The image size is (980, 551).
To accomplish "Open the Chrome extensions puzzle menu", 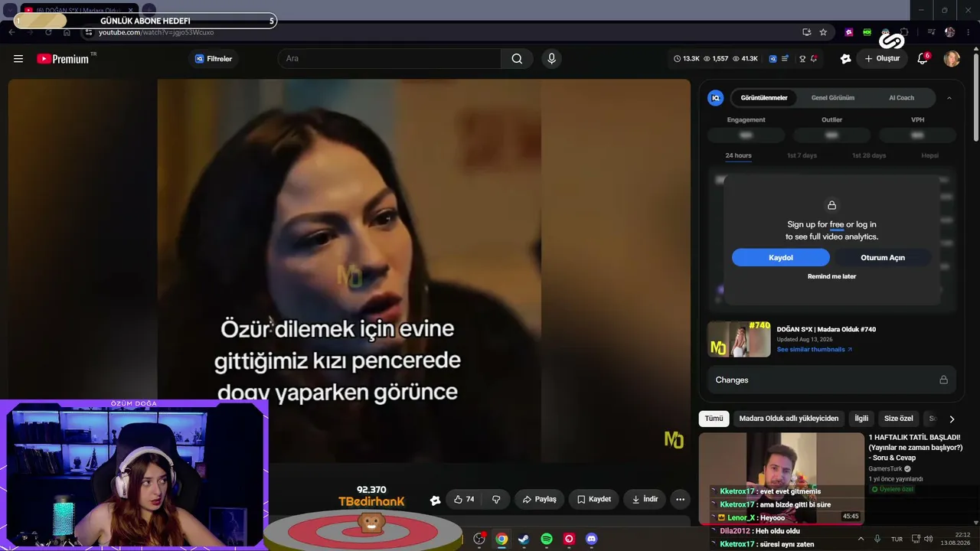I will pyautogui.click(x=904, y=32).
